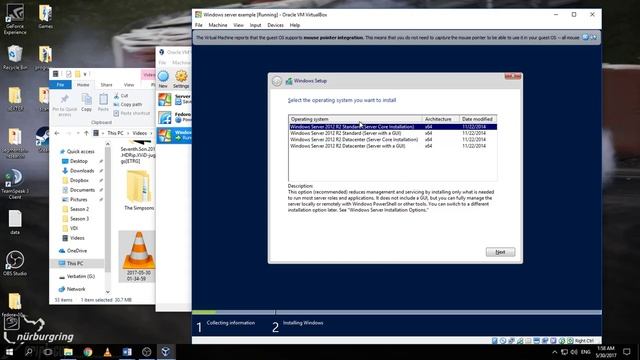Viewport: 640px width, 360px height.
Task: Select the OBS Studio desktop icon
Action: tap(15, 263)
